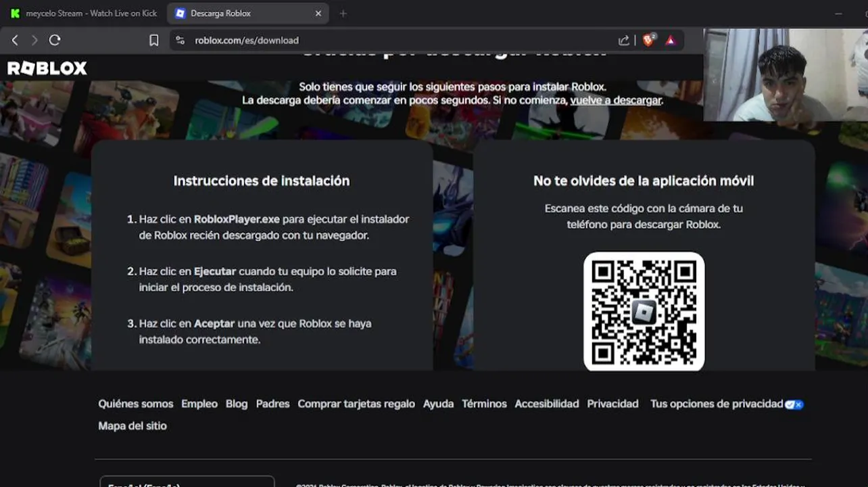The image size is (868, 487).
Task: Close the Descarga Roblox tab
Action: (x=318, y=14)
